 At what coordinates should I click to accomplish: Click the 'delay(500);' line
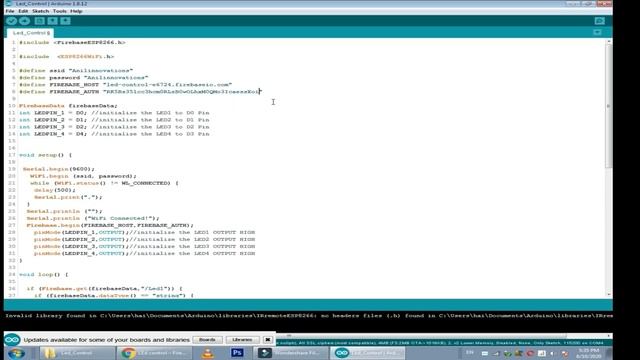(55, 190)
